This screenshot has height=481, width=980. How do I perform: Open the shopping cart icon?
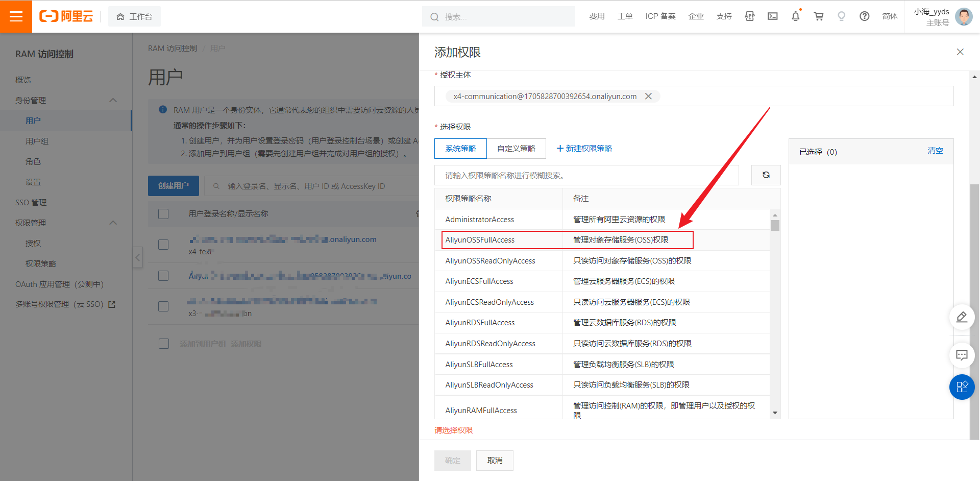click(819, 16)
